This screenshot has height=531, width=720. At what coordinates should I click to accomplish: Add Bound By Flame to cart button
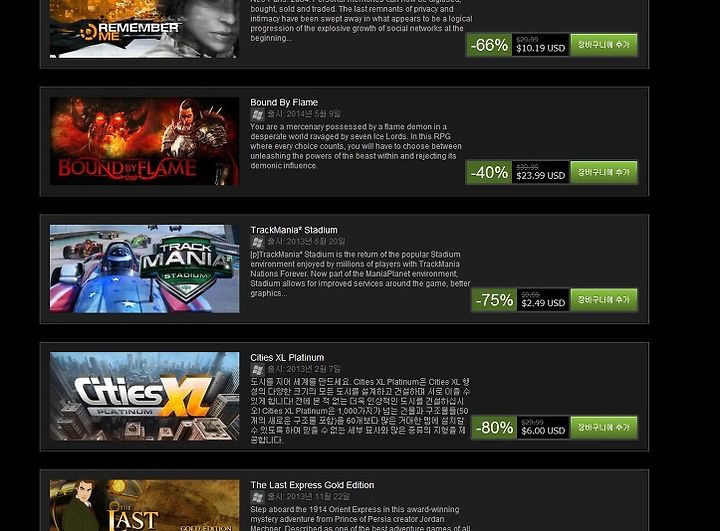[604, 172]
